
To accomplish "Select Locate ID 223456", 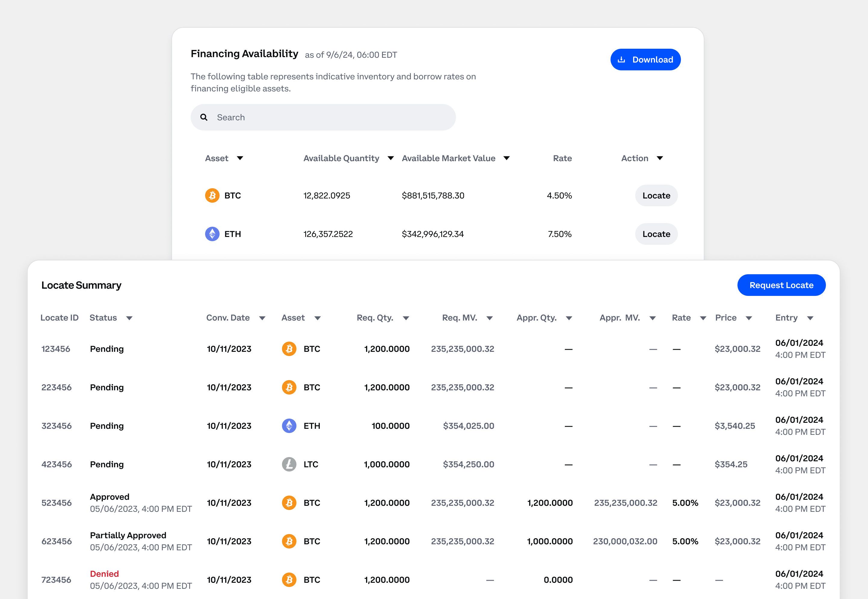I will point(56,387).
